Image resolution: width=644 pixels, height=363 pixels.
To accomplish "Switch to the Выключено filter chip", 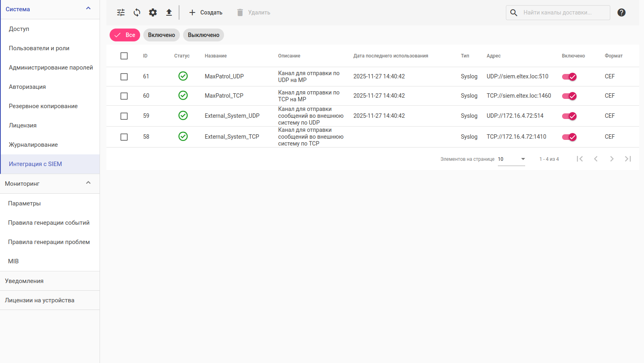I will (204, 35).
